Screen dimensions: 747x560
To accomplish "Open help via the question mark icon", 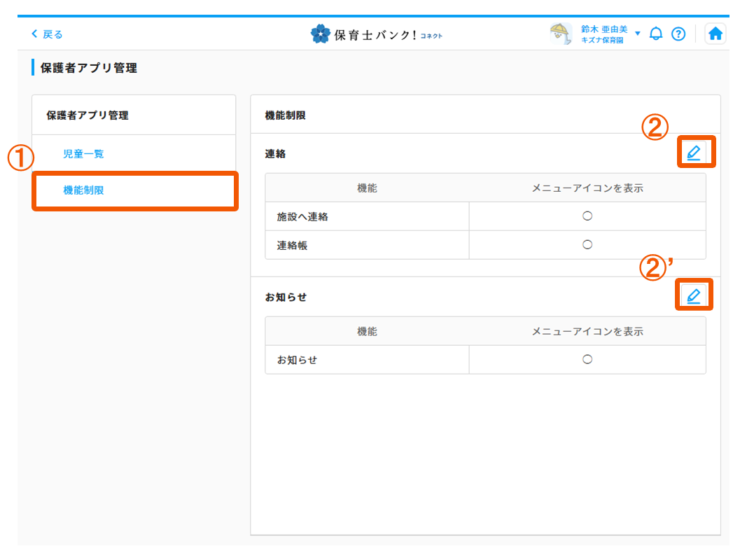I will coord(678,34).
